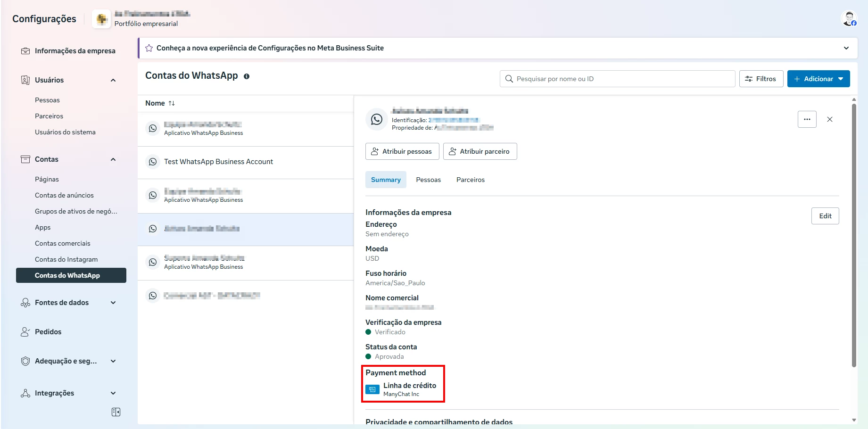Switch to the Summary tab
The image size is (868, 429).
386,180
